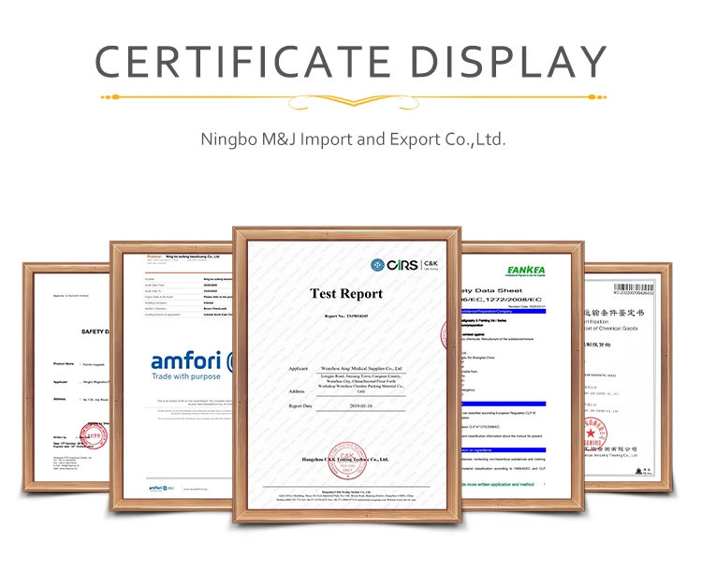Select the Ningbo M&J Import and Export Co.,Ltd. text

click(x=353, y=140)
